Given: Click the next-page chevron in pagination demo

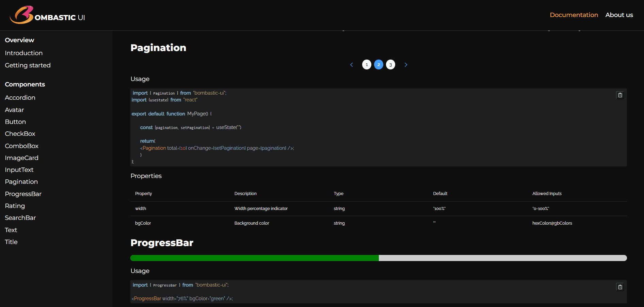Looking at the screenshot, I should point(406,65).
